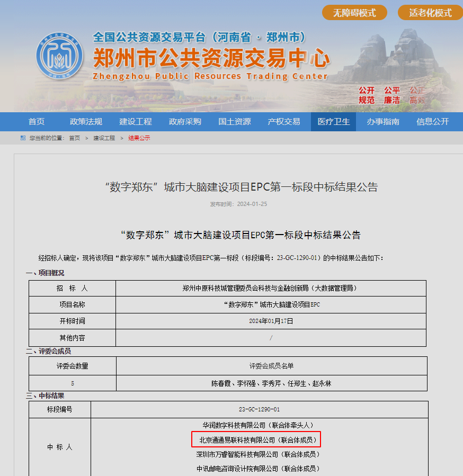Go to 政府采购 section
This screenshot has height=476, width=463.
click(185, 122)
